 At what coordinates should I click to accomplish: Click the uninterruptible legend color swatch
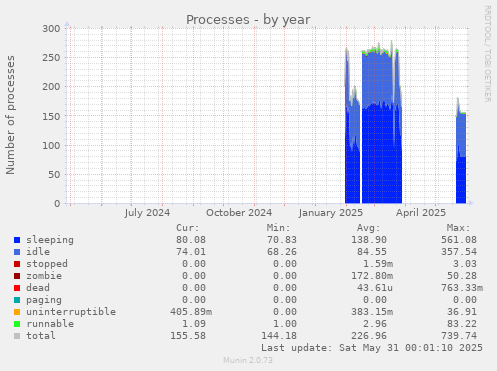click(17, 312)
